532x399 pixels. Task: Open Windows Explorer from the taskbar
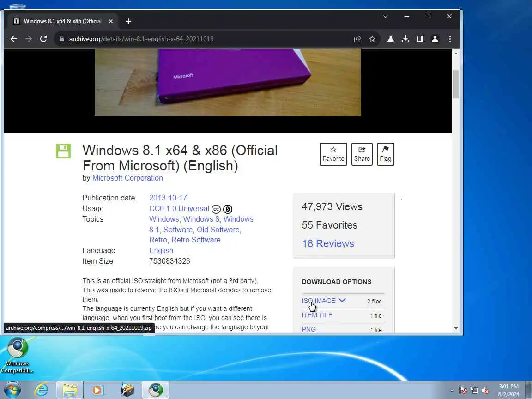(x=70, y=390)
